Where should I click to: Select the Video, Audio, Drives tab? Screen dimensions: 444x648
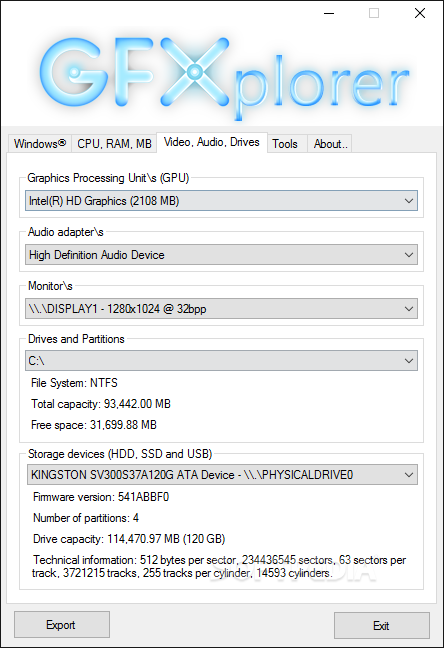click(212, 142)
